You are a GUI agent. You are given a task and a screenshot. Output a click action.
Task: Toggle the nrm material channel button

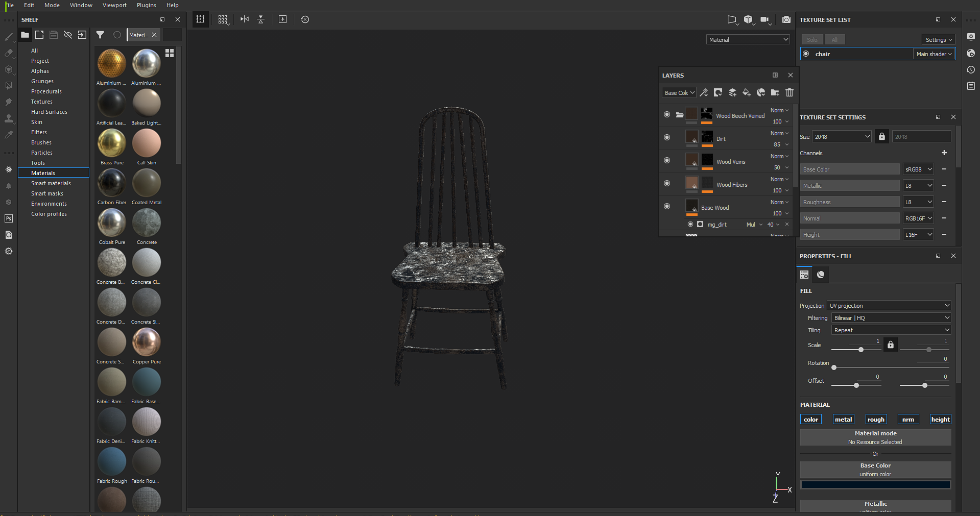[x=909, y=420]
